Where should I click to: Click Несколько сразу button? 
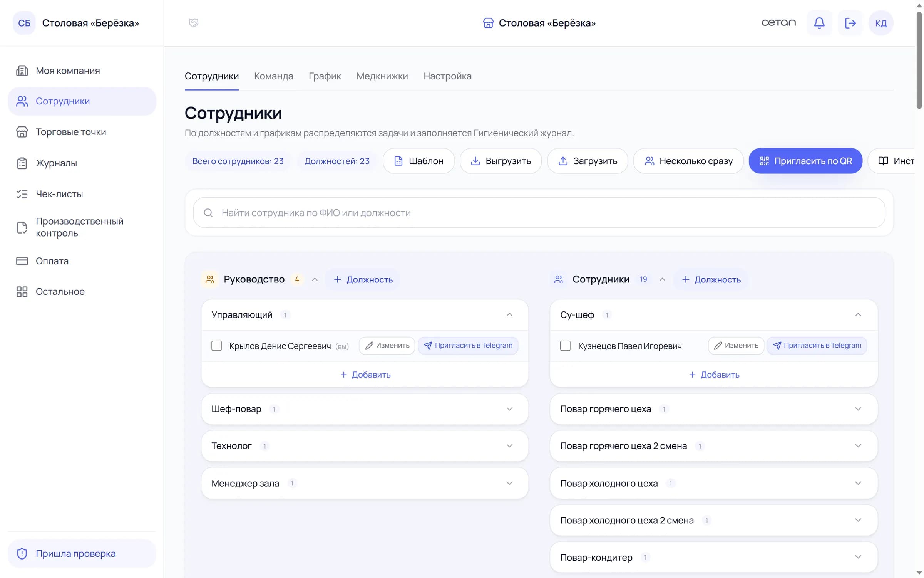[688, 161]
